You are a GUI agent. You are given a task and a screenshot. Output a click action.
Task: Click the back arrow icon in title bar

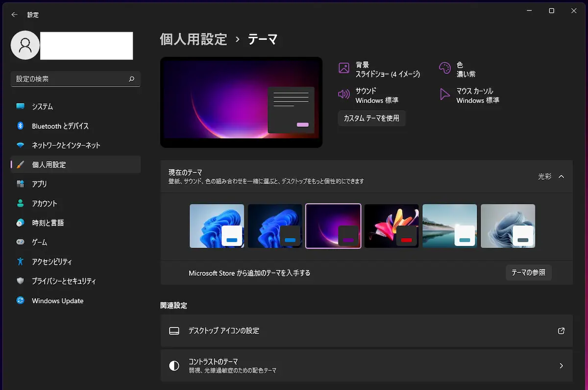[14, 15]
